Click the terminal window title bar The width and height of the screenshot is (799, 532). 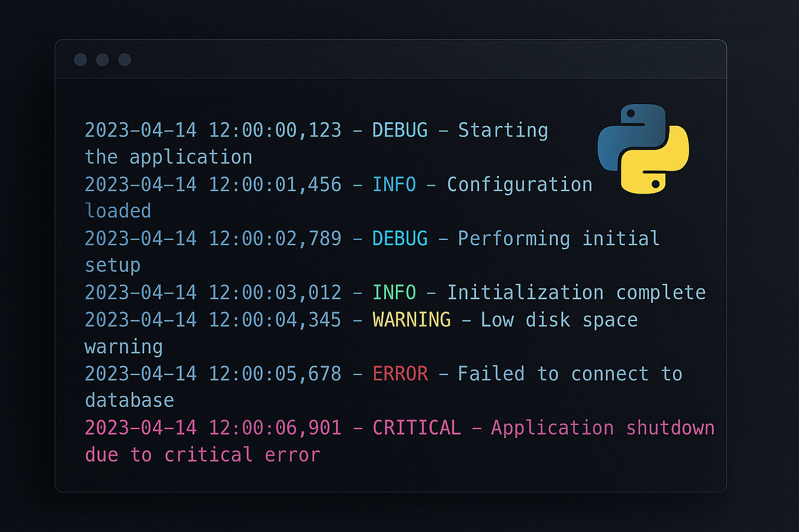click(391, 59)
